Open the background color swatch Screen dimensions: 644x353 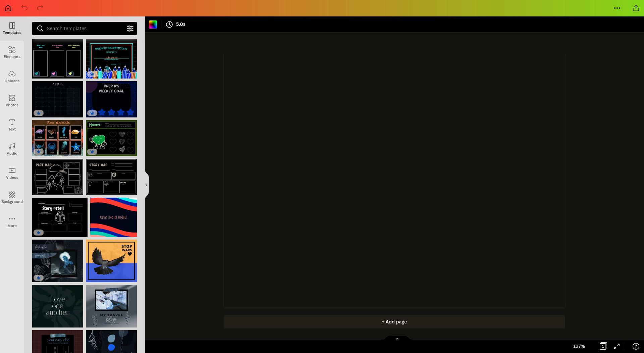153,24
